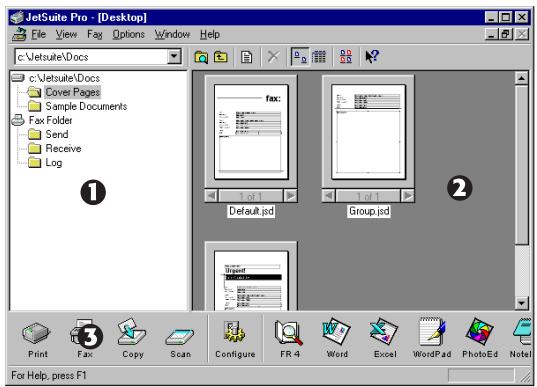Select the Cover Pages folder
Screen dimensions: 537x387
(x=73, y=92)
